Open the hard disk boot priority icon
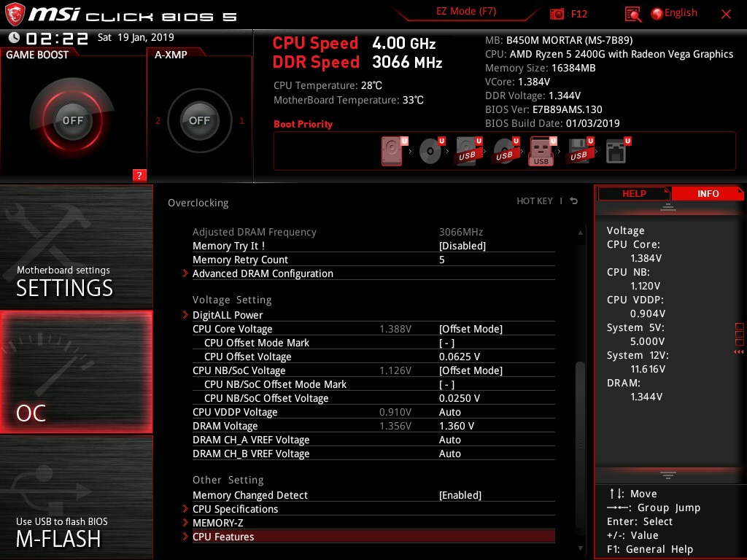This screenshot has width=747, height=560. [x=392, y=149]
